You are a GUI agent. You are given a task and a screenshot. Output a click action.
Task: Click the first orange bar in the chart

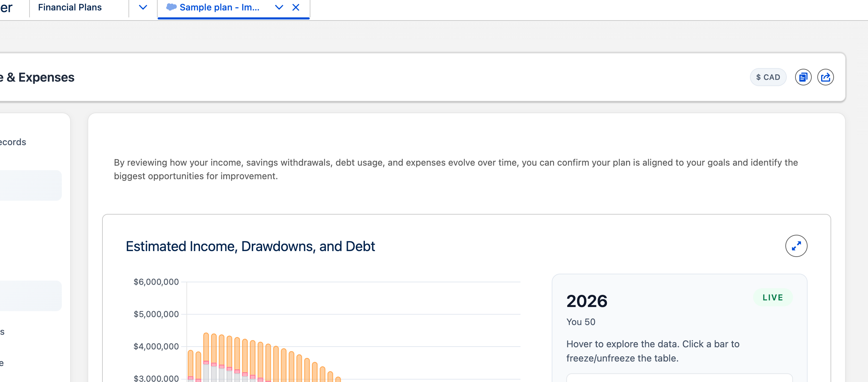[191, 363]
